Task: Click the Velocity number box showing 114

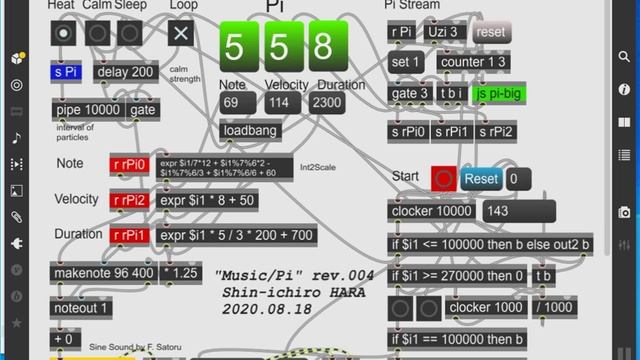Action: pos(282,102)
